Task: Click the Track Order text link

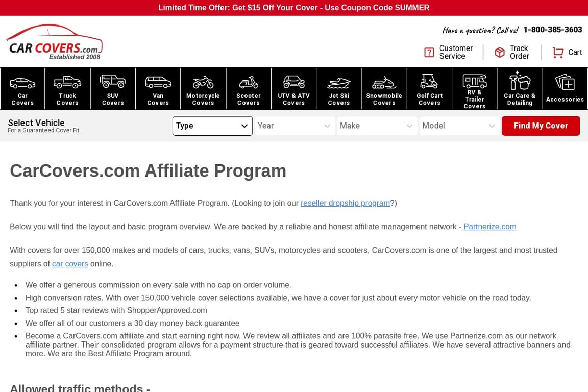Action: coord(520,52)
